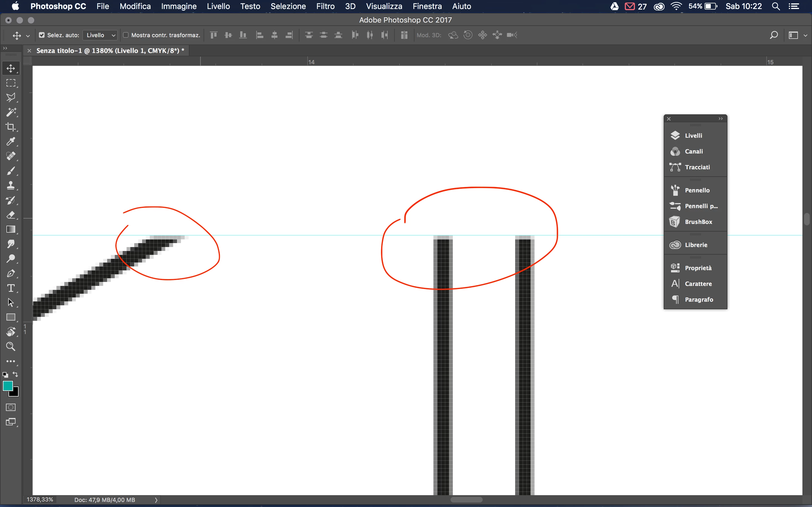The height and width of the screenshot is (507, 812).
Task: Select the Zoom tool in toolbar
Action: click(11, 346)
